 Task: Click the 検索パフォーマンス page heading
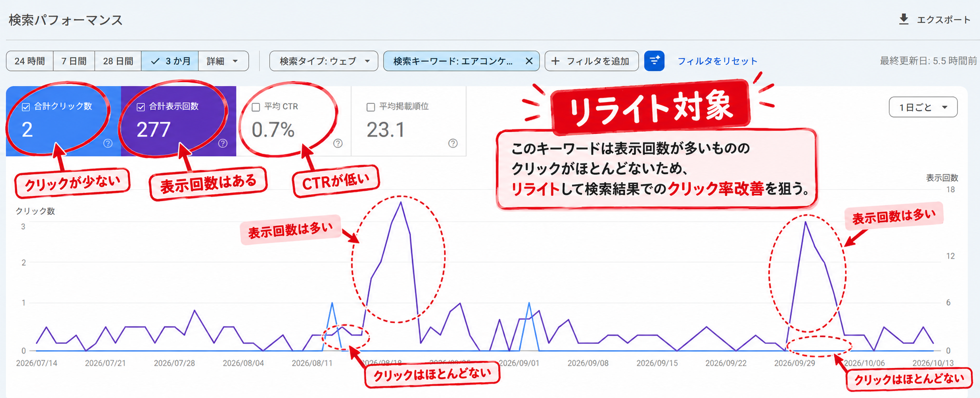pos(66,20)
